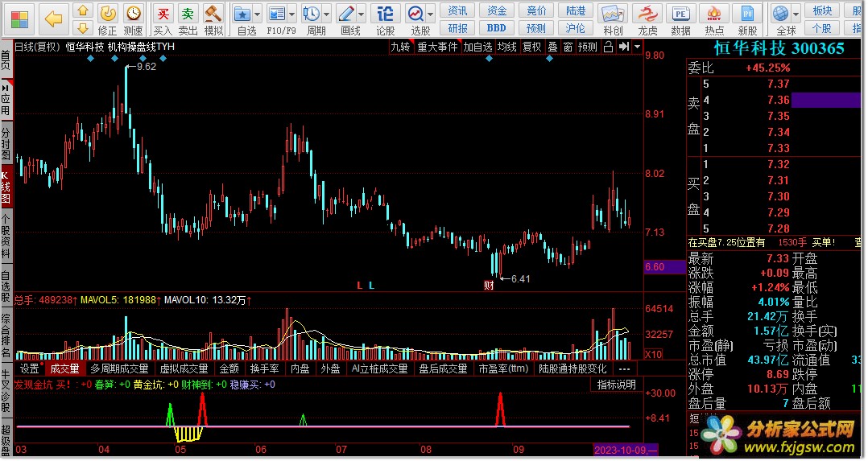868x461 pixels.
Task: Switch to the 成交量 indicator tab
Action: click(64, 368)
